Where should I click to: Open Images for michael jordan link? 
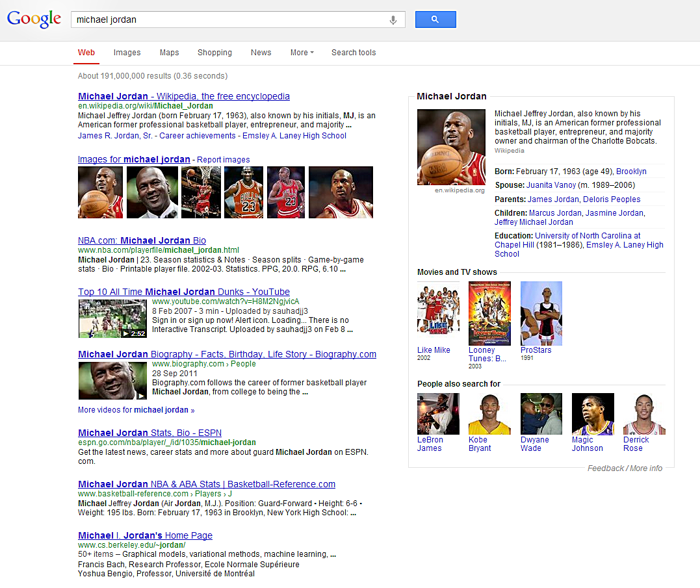tap(134, 159)
